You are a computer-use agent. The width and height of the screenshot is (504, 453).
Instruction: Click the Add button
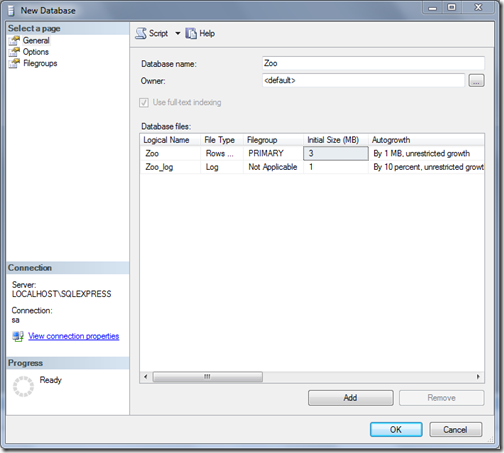[351, 398]
